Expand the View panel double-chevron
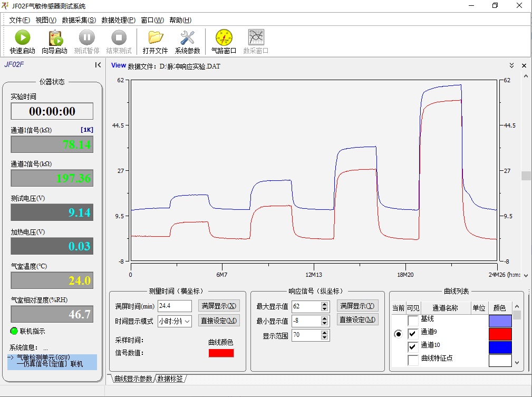Image resolution: width=532 pixels, height=397 pixels. point(511,65)
